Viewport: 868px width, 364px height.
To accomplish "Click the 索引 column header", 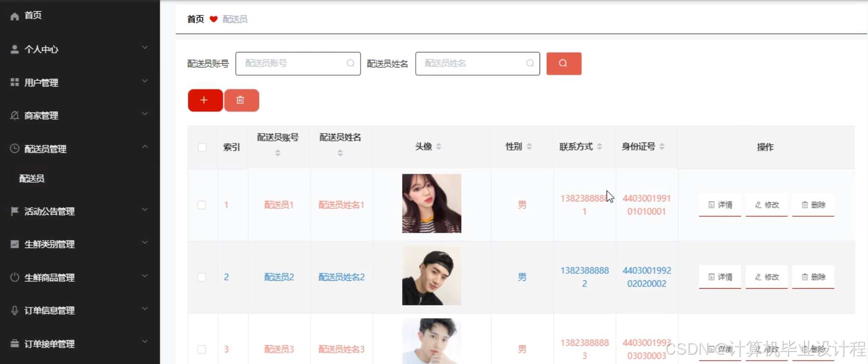I will 232,147.
